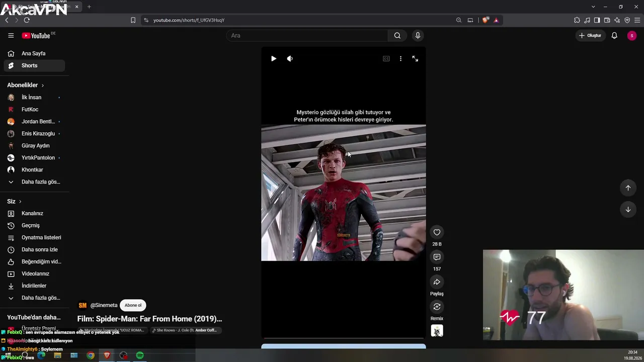Open İndirilenler downloads
The height and width of the screenshot is (362, 644).
tap(34, 286)
